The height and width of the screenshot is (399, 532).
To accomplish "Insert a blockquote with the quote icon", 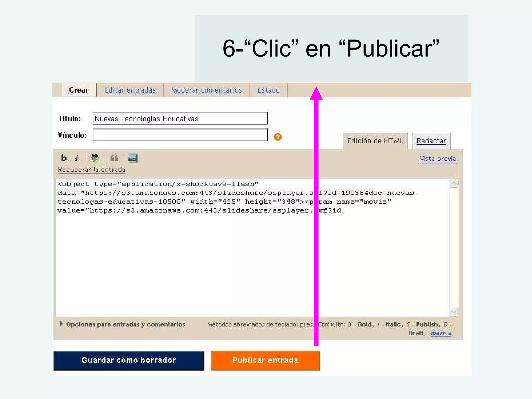I will pyautogui.click(x=114, y=158).
